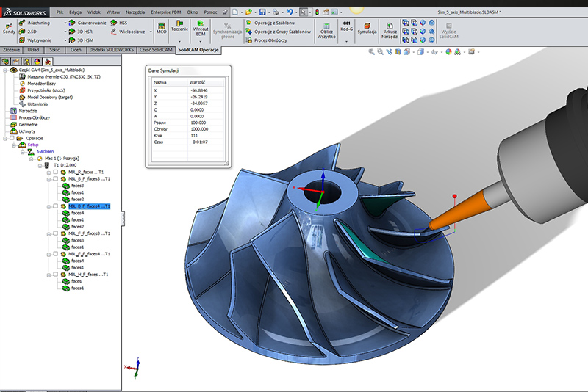Click Edit Appearance color sphere icon
Viewport: 588px width, 392px height.
pos(448,51)
